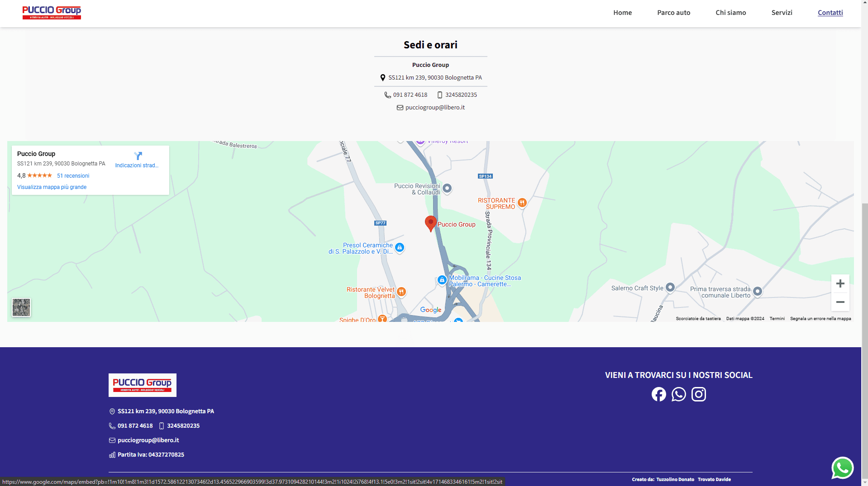Click the Puccio Group header logo

coord(52,13)
